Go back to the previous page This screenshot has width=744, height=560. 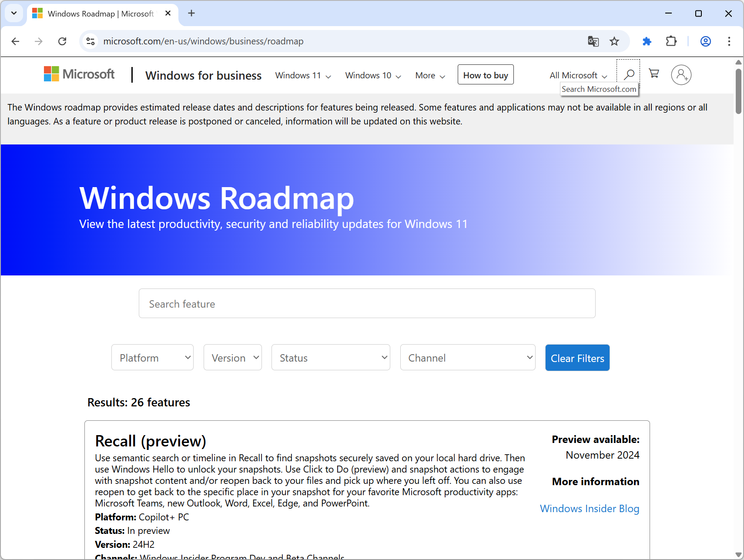[15, 41]
